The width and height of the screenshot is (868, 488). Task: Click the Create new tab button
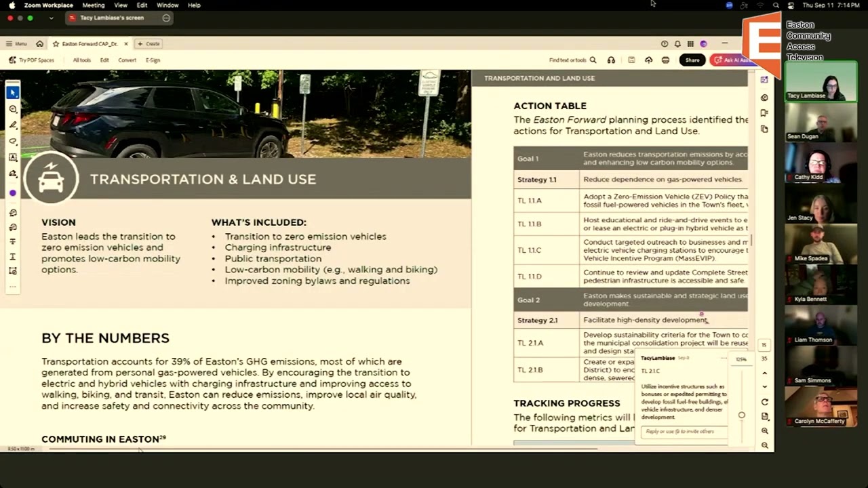click(149, 43)
